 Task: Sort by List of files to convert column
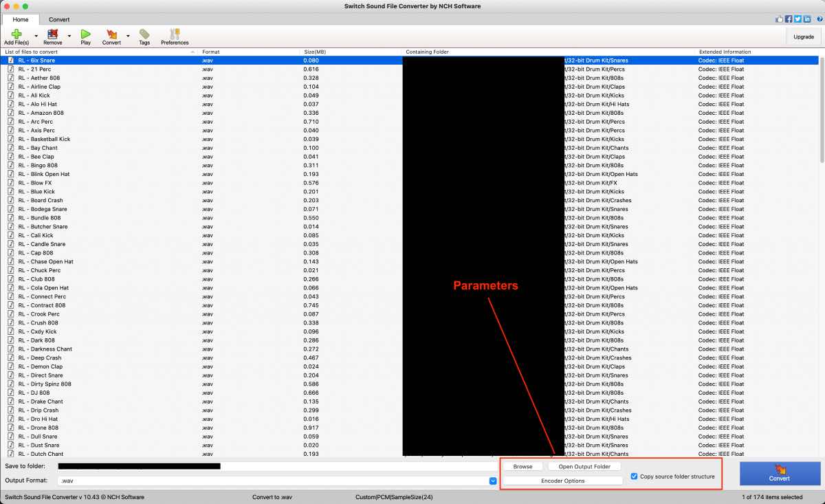(x=100, y=52)
